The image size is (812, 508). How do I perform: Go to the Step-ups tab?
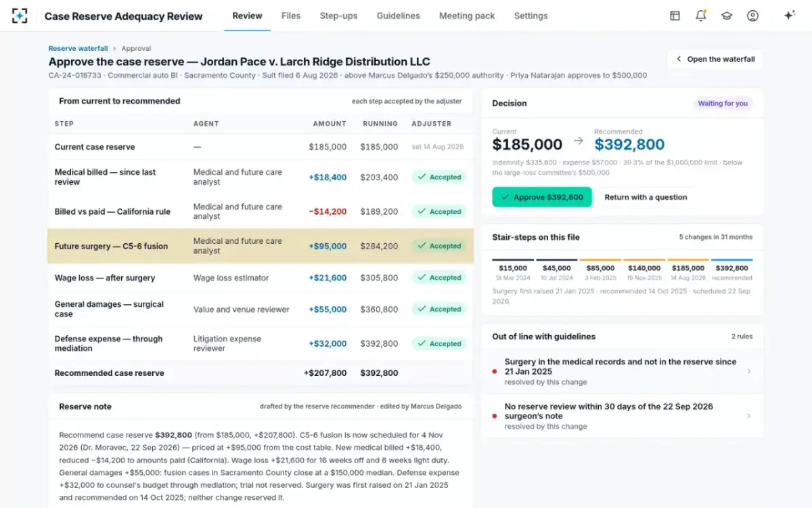click(x=338, y=16)
